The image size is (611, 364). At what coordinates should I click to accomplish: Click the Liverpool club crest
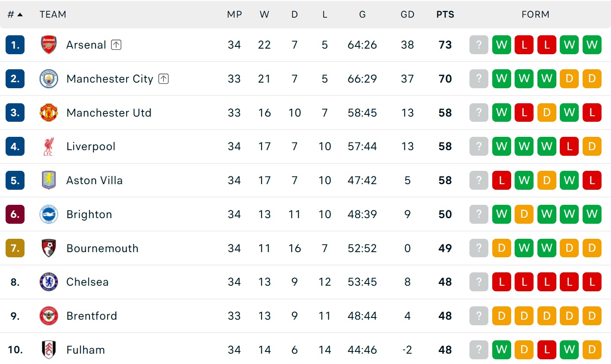pos(49,147)
